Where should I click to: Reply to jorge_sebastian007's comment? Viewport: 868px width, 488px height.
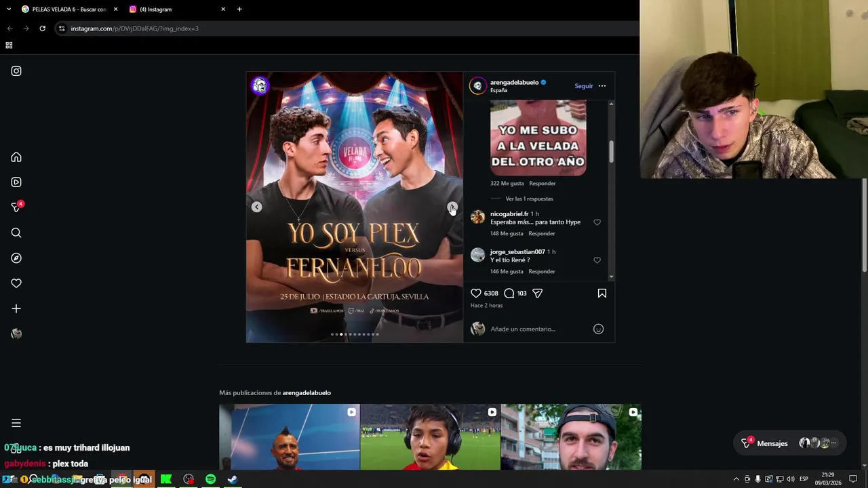pyautogui.click(x=542, y=271)
